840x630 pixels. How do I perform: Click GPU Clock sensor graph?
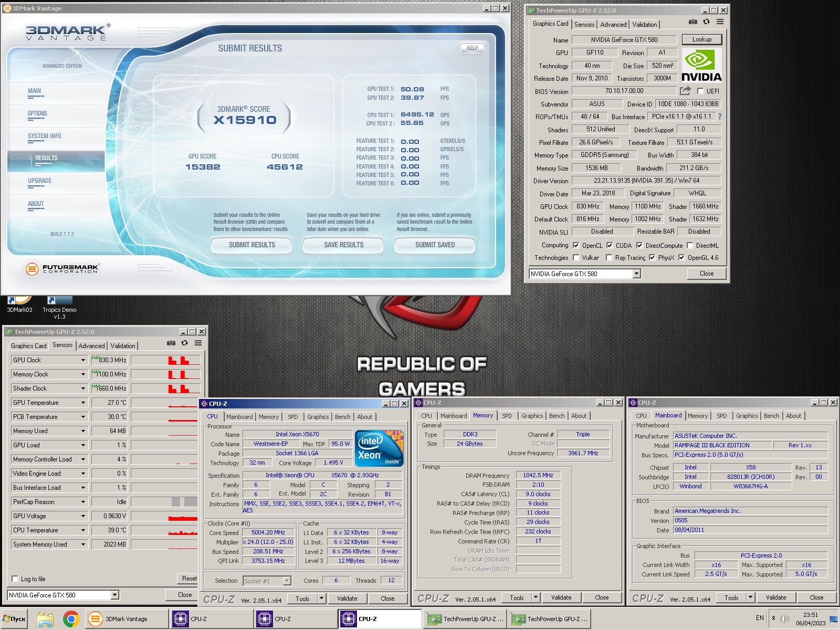[x=166, y=360]
